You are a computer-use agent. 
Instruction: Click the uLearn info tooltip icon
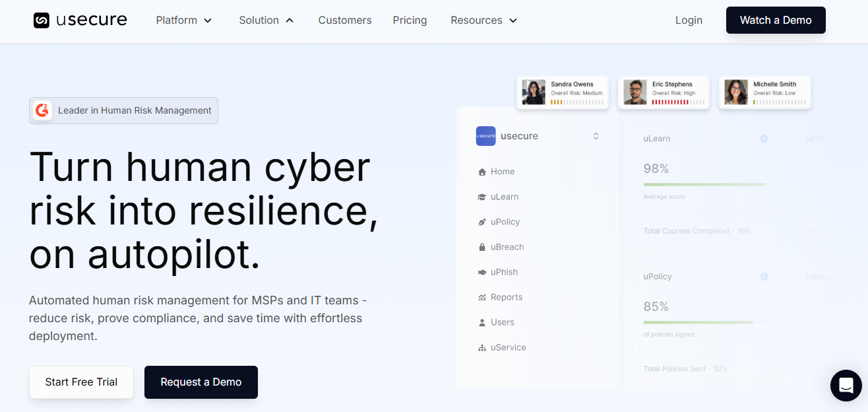(764, 139)
